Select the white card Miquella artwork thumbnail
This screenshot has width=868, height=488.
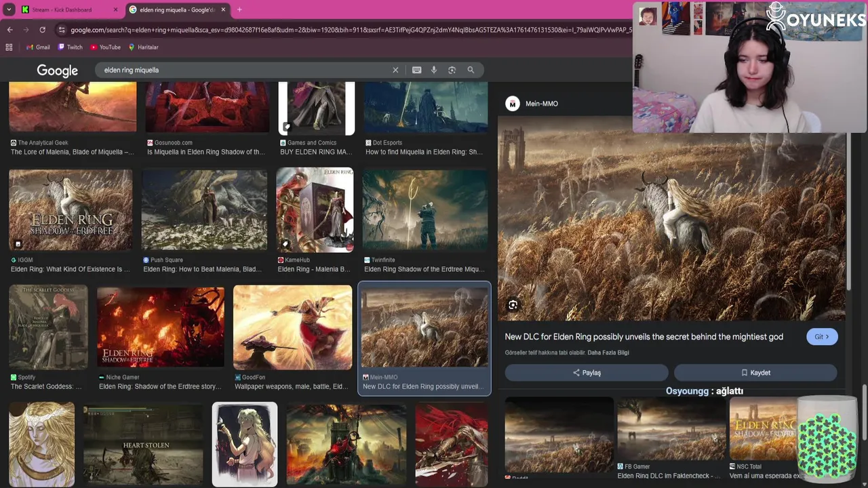point(244,444)
